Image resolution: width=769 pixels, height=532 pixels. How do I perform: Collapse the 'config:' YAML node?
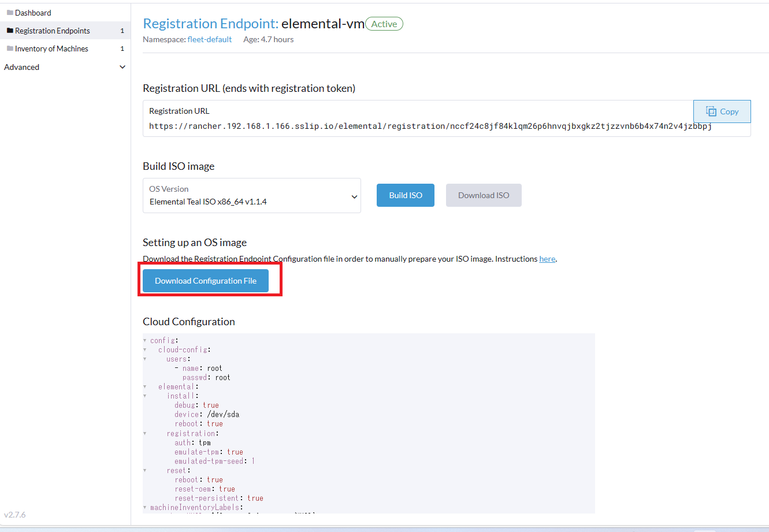coord(145,340)
